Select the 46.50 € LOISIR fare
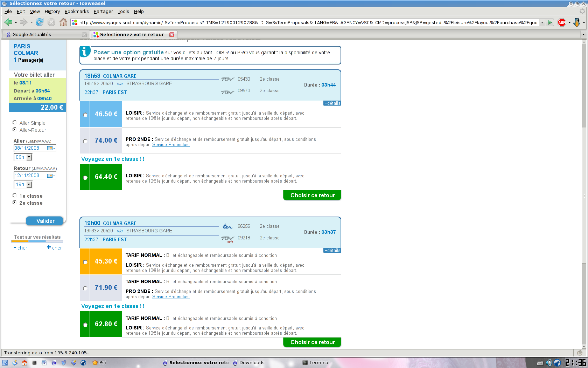588x368 pixels. click(x=85, y=115)
